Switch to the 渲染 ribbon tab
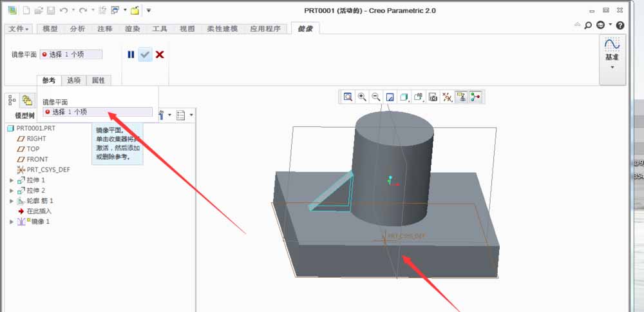 [132, 29]
